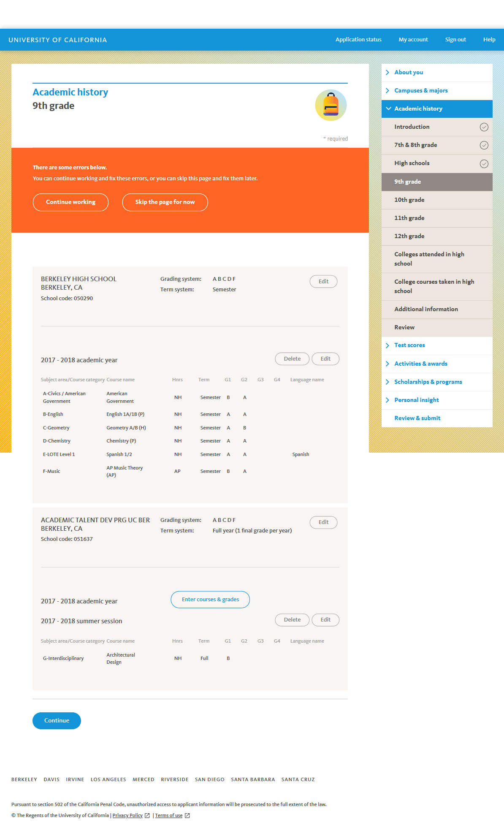Expand the About you section chevron
This screenshot has width=504, height=839.
[x=387, y=73]
